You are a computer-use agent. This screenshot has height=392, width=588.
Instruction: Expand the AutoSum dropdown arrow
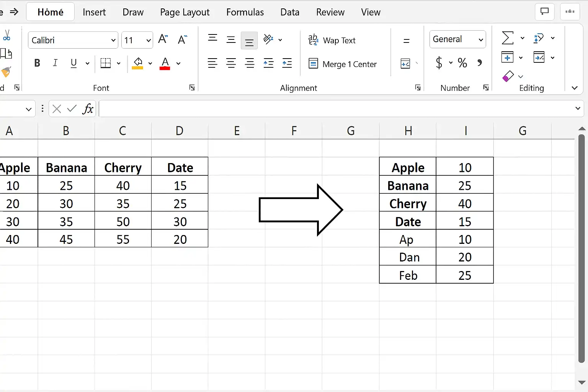pos(522,38)
